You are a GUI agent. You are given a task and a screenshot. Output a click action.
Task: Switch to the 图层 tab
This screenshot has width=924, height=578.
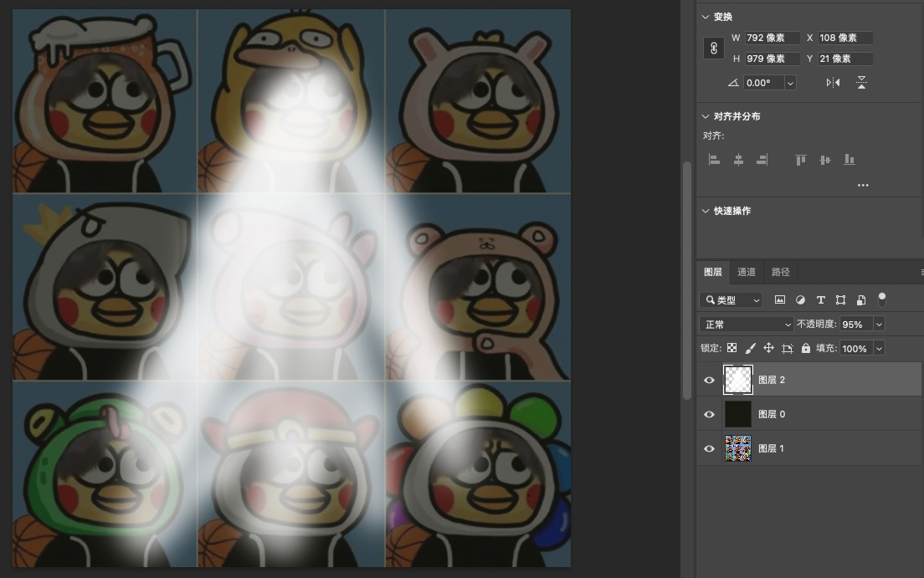[712, 272]
